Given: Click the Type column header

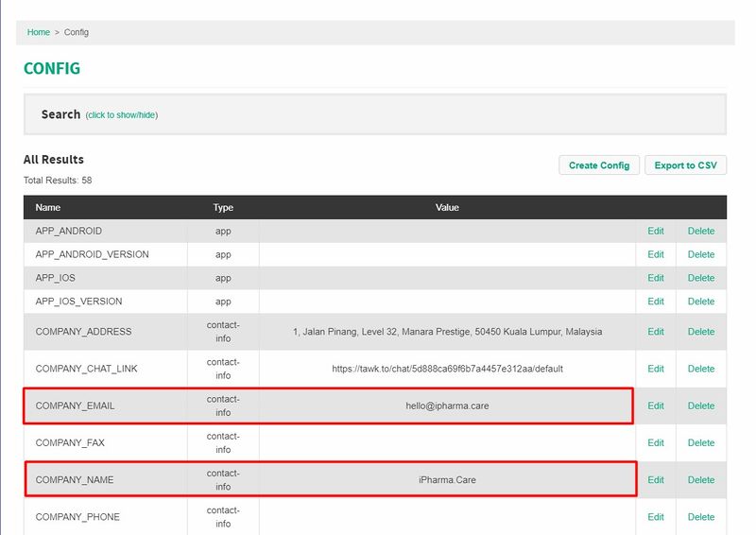Looking at the screenshot, I should coord(223,207).
